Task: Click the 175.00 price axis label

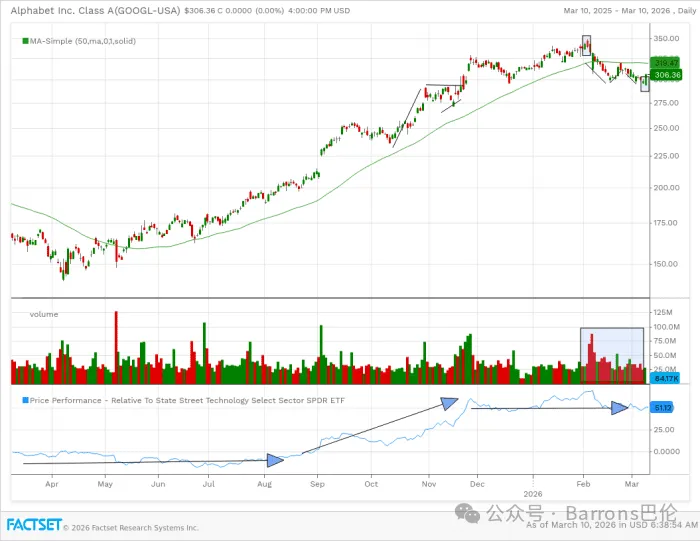Action: tap(666, 223)
